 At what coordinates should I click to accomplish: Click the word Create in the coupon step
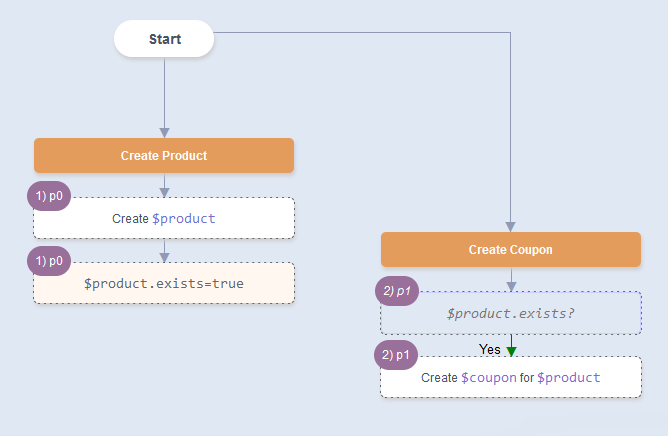coord(439,378)
